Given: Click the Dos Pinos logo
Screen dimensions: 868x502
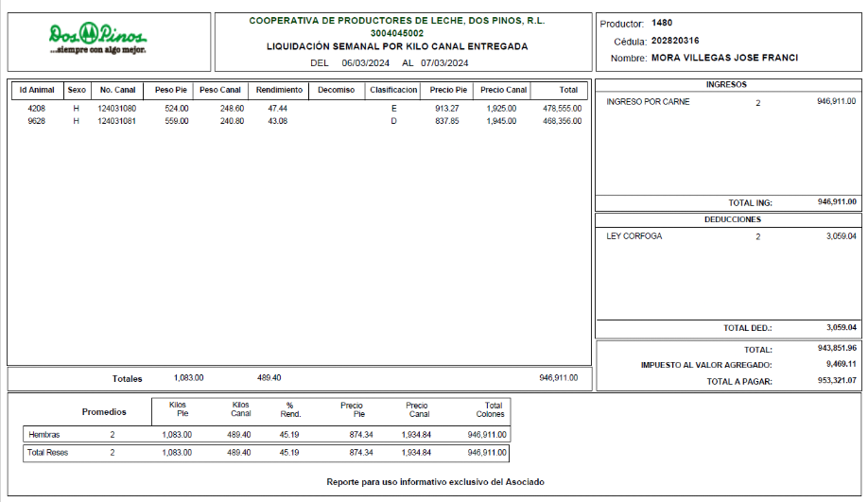Looking at the screenshot, I should pyautogui.click(x=98, y=39).
